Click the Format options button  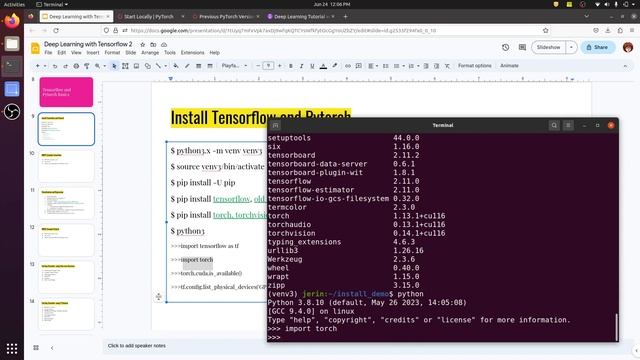click(x=475, y=66)
